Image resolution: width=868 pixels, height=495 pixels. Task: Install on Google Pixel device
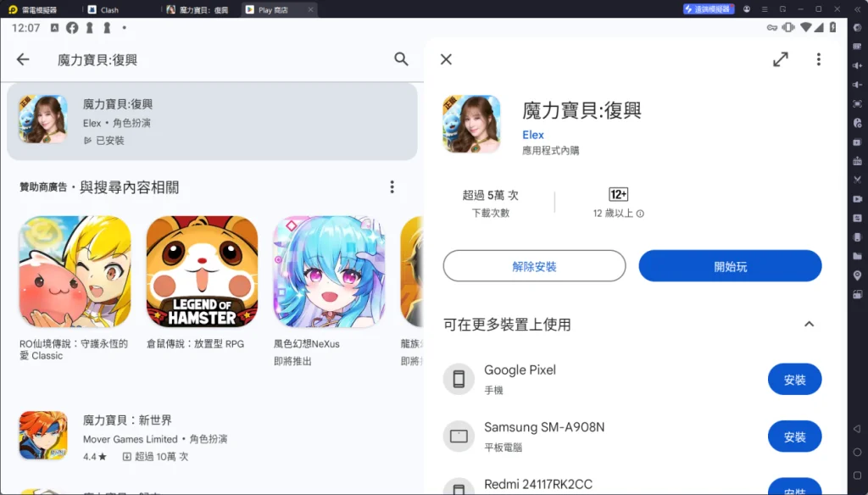794,380
